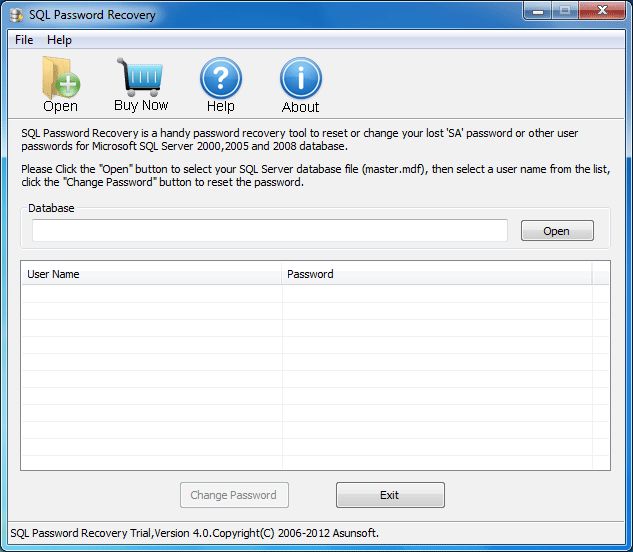Open the File menu
The image size is (633, 552).
tap(24, 40)
